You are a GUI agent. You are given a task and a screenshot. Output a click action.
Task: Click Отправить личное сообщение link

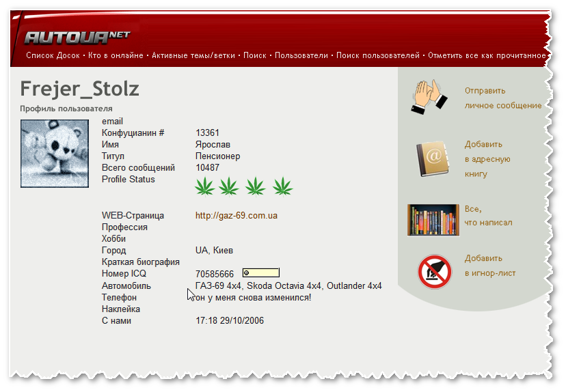tap(502, 98)
